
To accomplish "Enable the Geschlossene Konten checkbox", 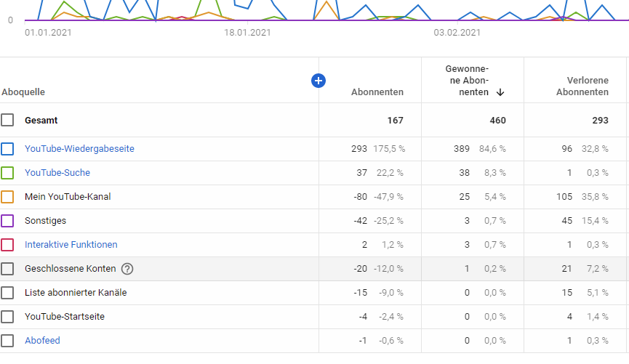I will (x=7, y=269).
